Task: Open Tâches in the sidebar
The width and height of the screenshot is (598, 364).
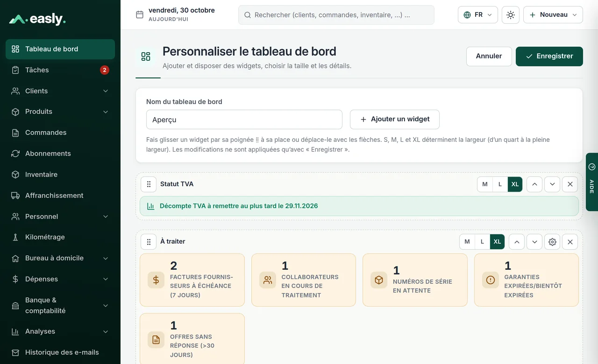Action: [x=60, y=70]
